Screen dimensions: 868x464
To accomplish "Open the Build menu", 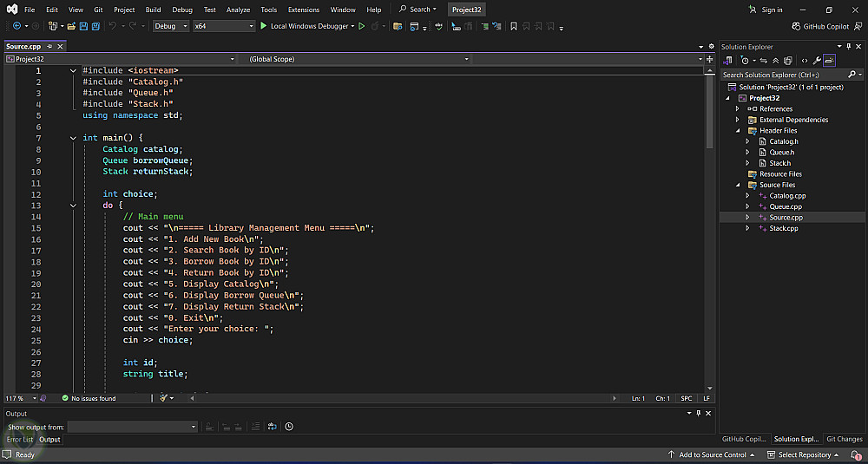I will (x=153, y=10).
